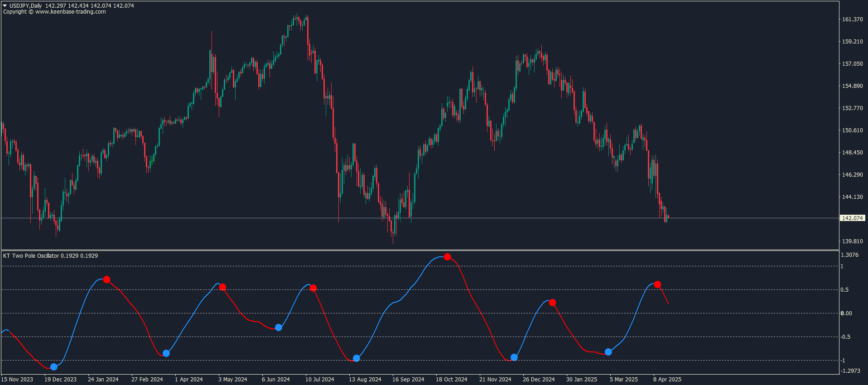Click the oscillator scale minimum -1.2973
This screenshot has height=385, width=868.
pyautogui.click(x=850, y=371)
